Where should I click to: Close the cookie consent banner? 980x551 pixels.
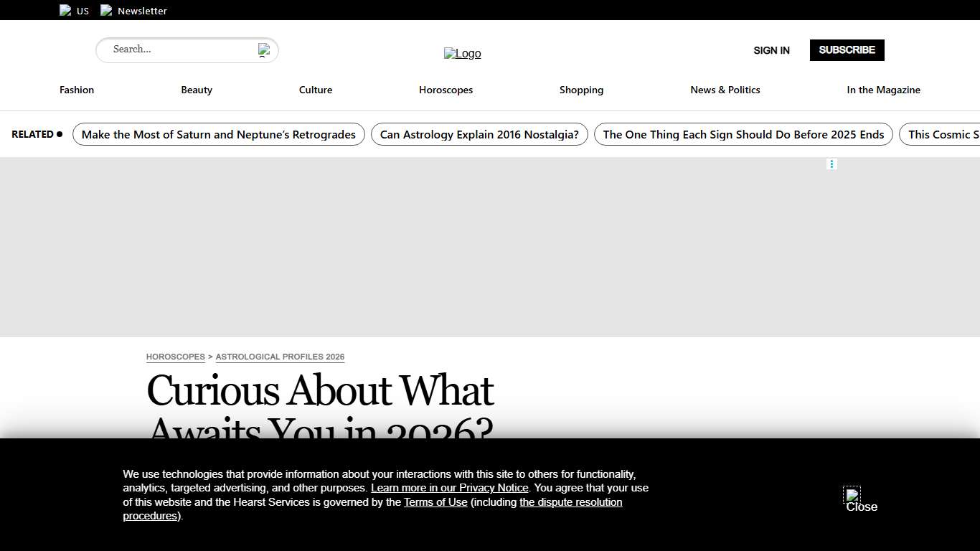click(x=852, y=495)
